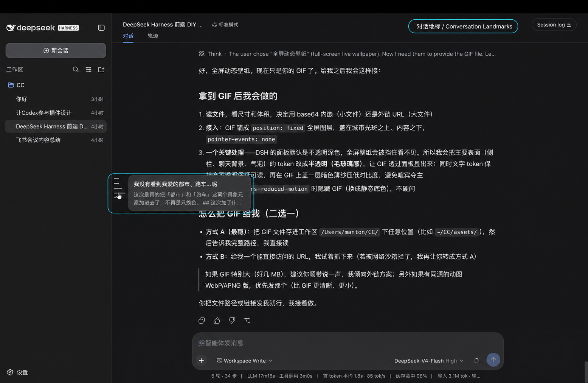Click the 5 轮 · 34 步 status
This screenshot has width=588, height=383.
click(224, 376)
